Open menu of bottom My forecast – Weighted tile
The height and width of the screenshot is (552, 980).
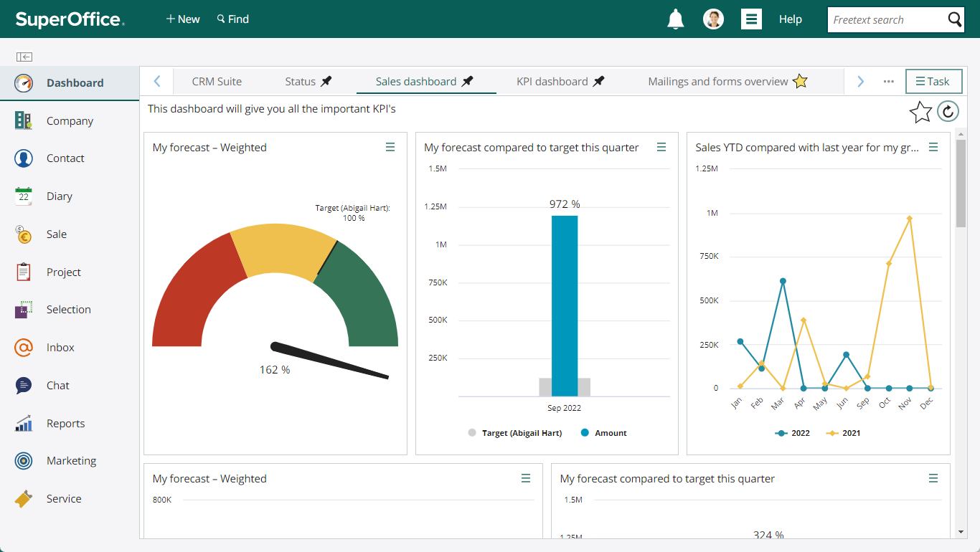pyautogui.click(x=526, y=478)
